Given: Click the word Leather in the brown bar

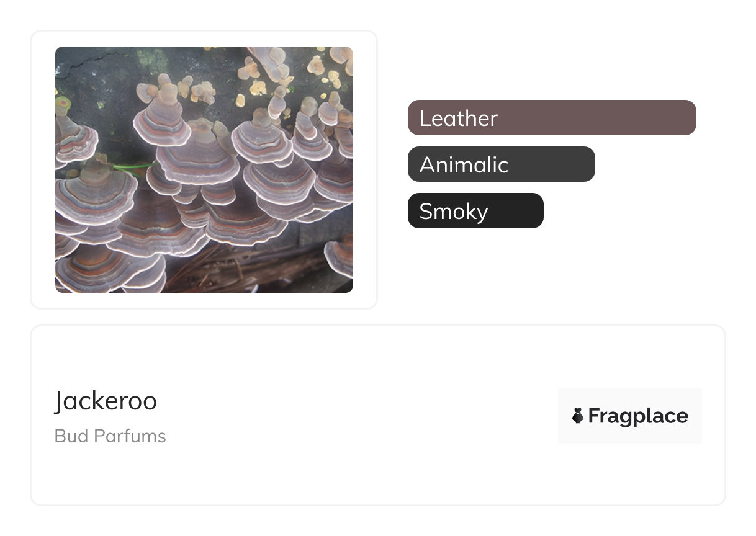Looking at the screenshot, I should tap(459, 118).
